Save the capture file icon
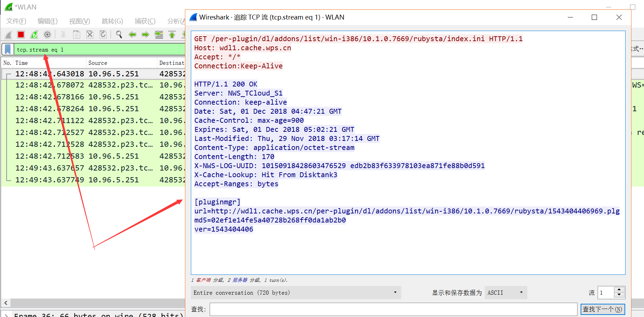The image size is (644, 317). pos(77,35)
